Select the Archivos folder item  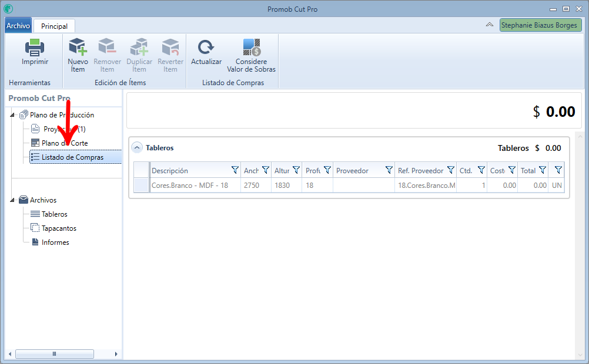coord(43,200)
